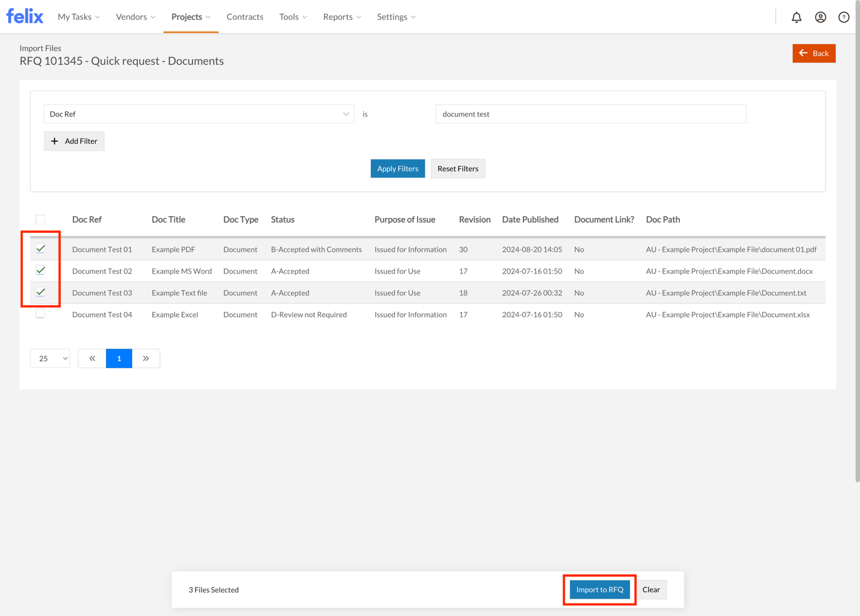Click the Date Published column header
Screen dimensions: 860x616
coord(530,219)
